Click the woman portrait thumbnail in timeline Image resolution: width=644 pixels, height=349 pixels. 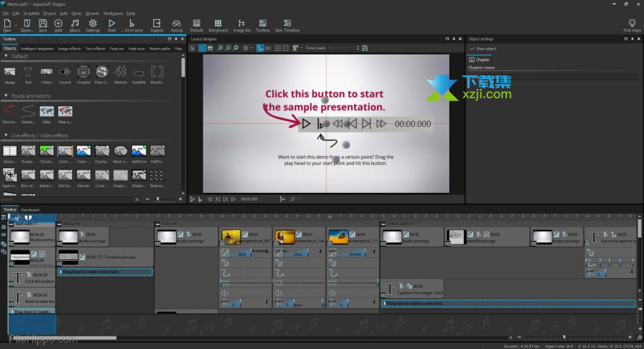click(x=284, y=237)
